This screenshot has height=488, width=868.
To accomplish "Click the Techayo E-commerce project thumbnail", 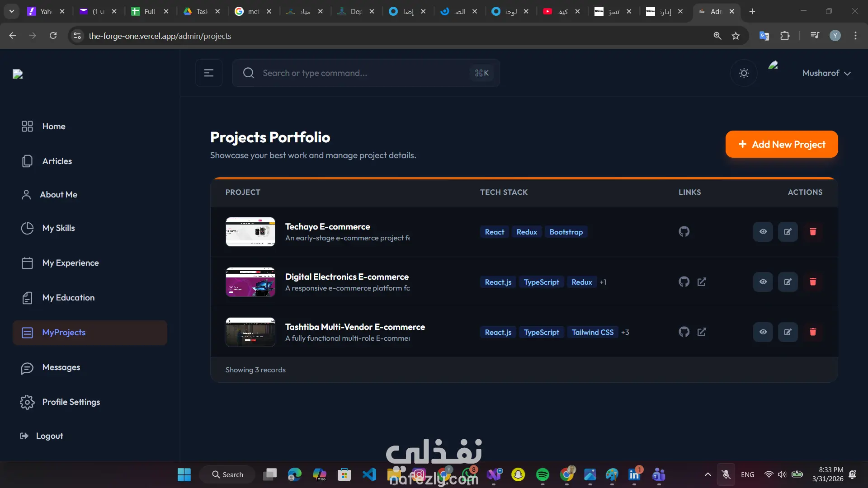I will pos(250,232).
